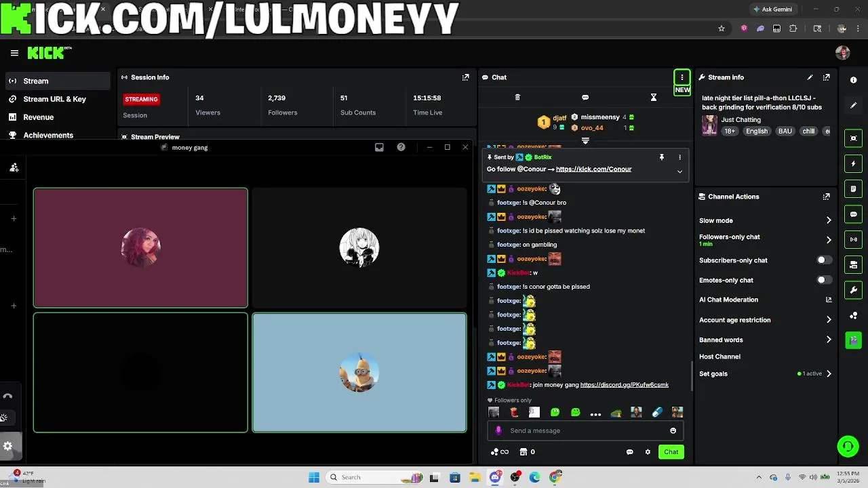Click the info icon in right rail
This screenshot has width=868, height=488.
(x=853, y=80)
